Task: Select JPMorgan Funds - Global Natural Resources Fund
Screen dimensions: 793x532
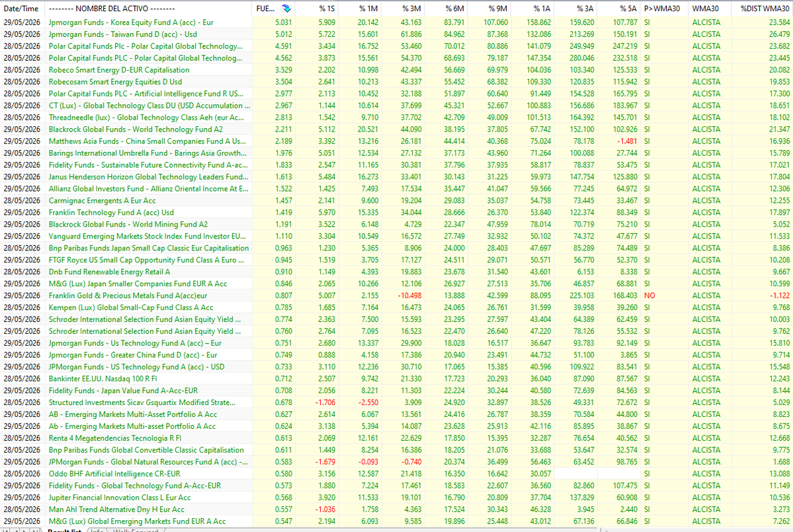Action: pos(397,462)
